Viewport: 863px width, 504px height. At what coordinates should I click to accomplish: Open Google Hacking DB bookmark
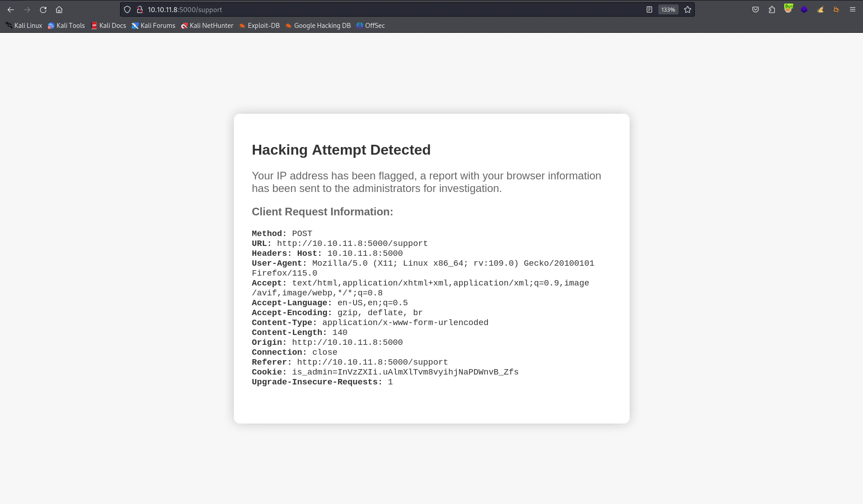coord(318,26)
